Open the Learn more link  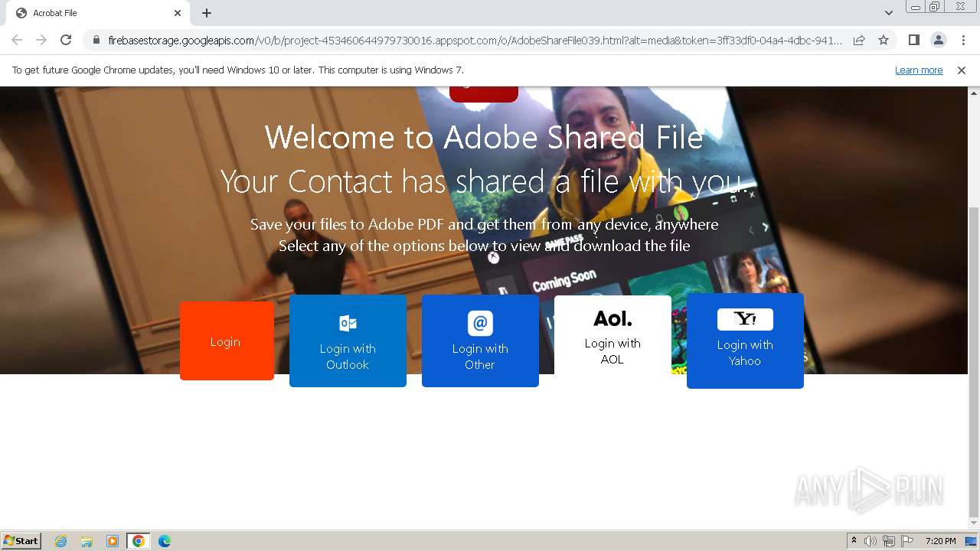coord(919,70)
